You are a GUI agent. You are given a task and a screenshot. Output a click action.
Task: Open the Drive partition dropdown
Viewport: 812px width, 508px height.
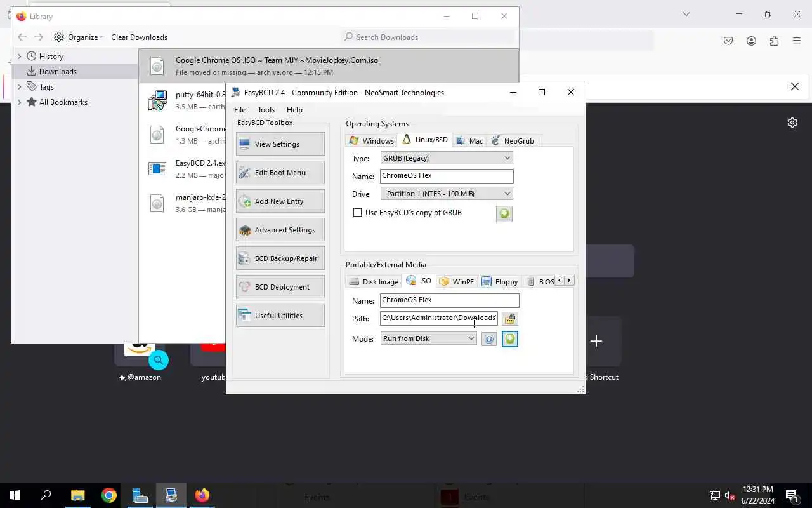tap(447, 194)
